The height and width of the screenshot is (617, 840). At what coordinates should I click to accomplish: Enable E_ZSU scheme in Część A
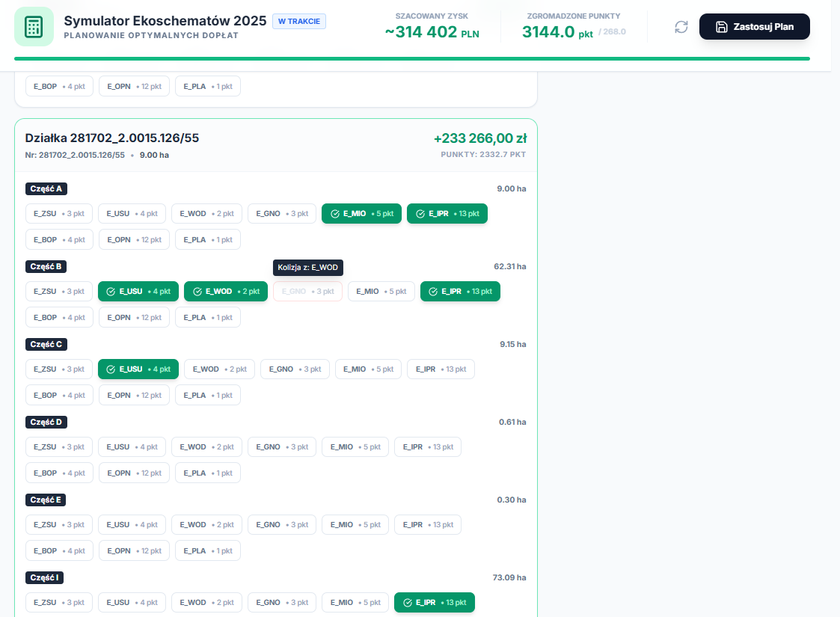tap(59, 214)
